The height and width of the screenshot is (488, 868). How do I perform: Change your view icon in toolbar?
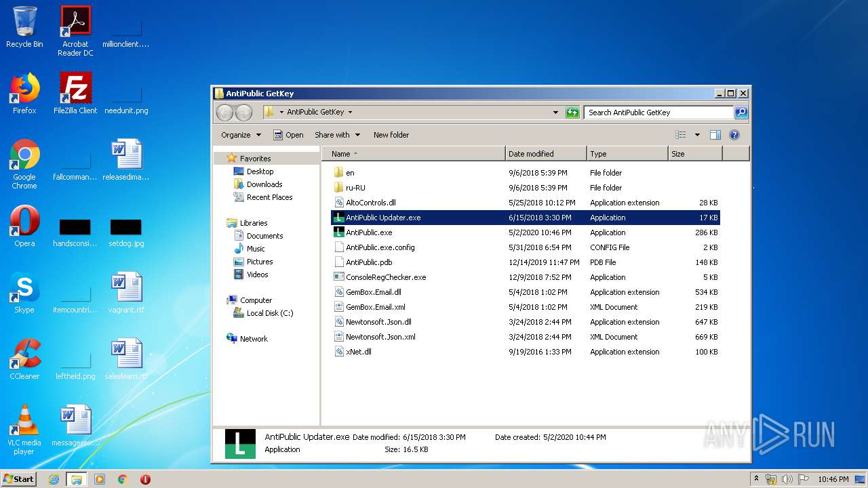pyautogui.click(x=681, y=135)
